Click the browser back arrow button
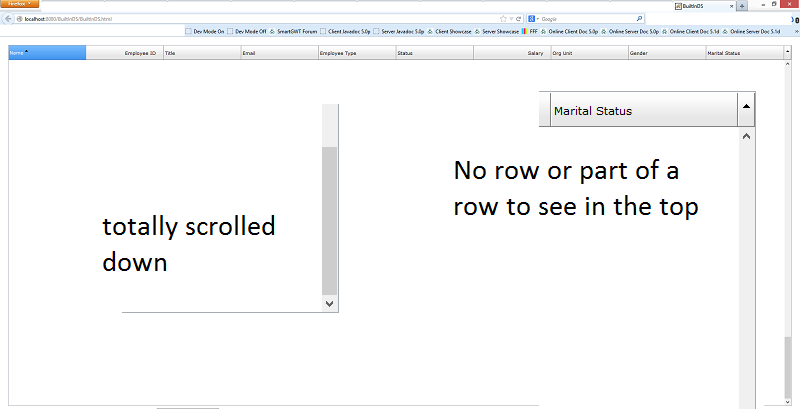 (8, 18)
